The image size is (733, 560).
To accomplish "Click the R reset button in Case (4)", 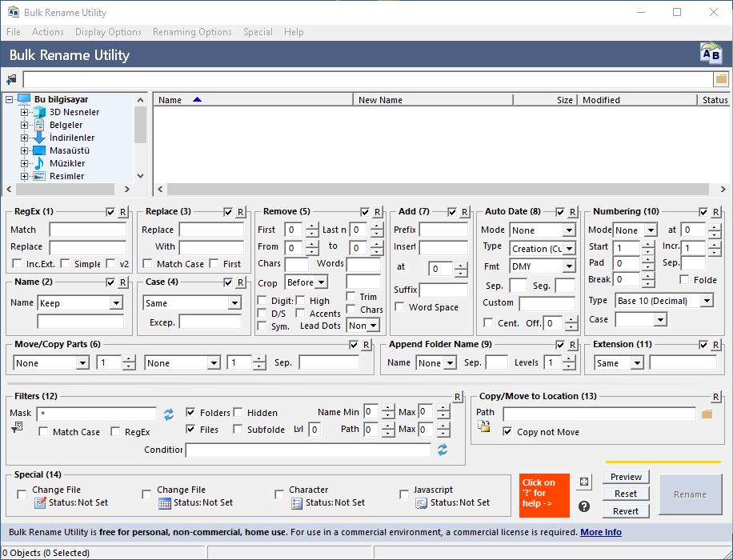I will click(x=240, y=282).
